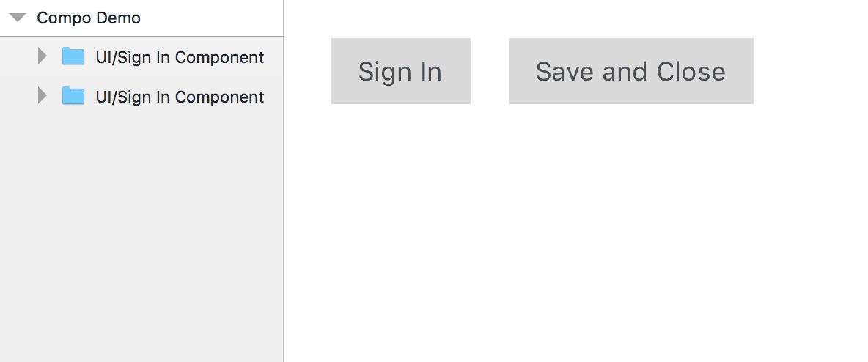Collapse the Compo Demo disclosure triangle
The image size is (868, 362).
(18, 18)
